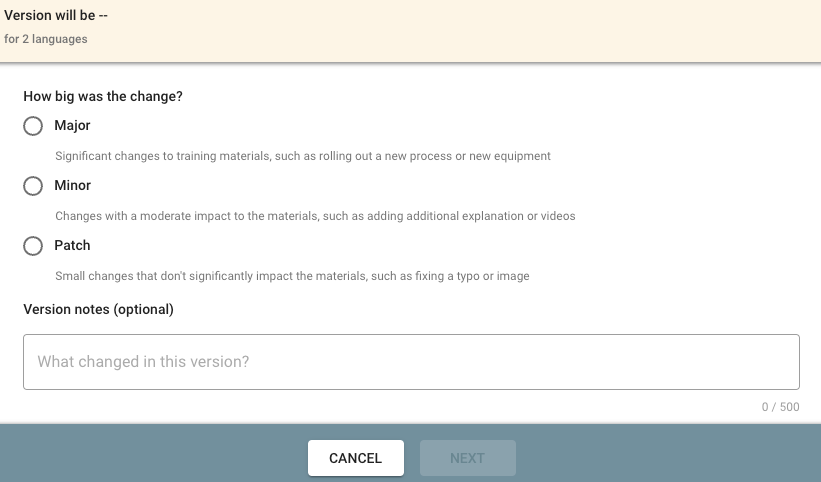Click the Major description about new process
821x482 pixels.
[x=303, y=156]
